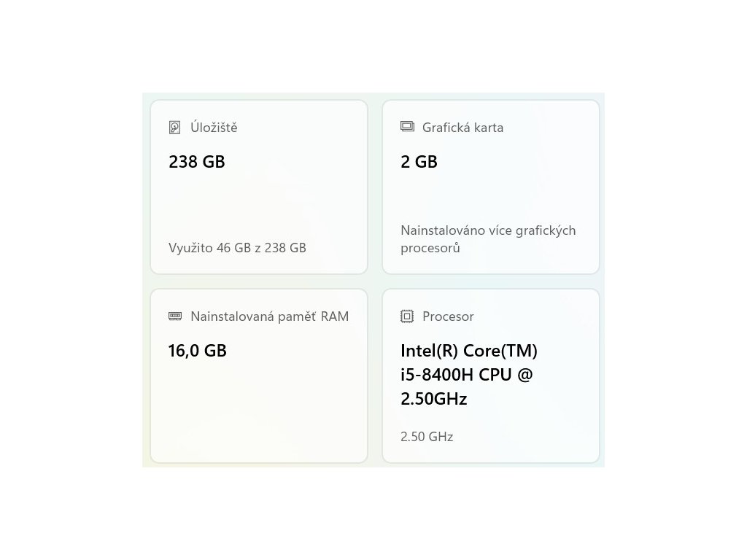Click the graphics card icon

[407, 127]
